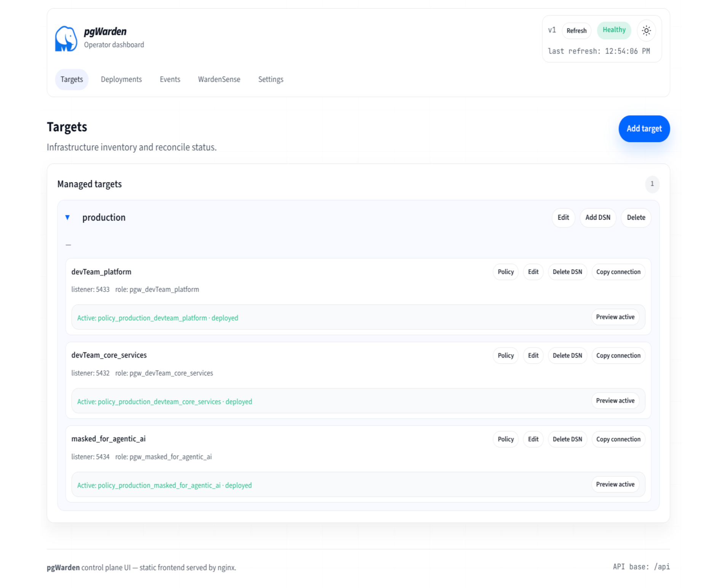
Task: Open Policy for devTeam_platform
Action: click(505, 272)
